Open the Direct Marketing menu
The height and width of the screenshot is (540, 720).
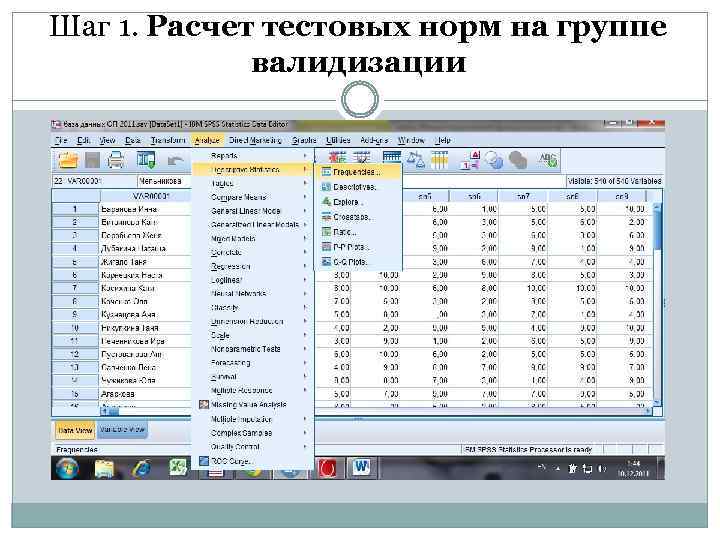pos(255,140)
